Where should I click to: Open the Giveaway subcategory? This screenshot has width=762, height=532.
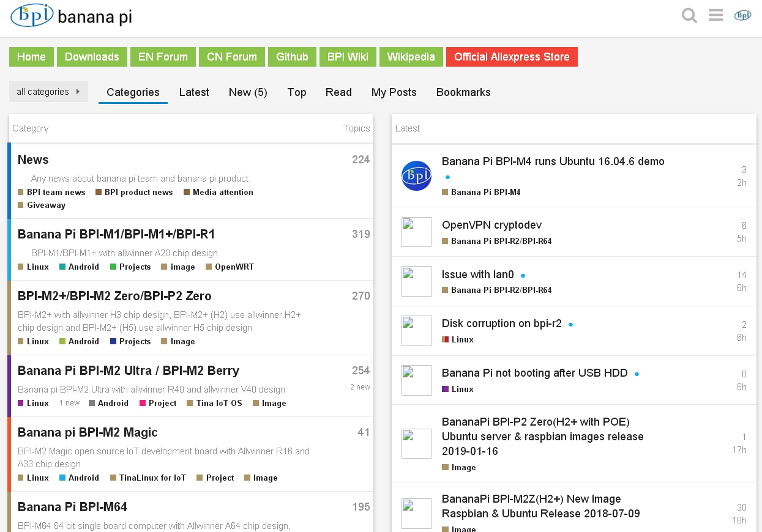tap(42, 205)
